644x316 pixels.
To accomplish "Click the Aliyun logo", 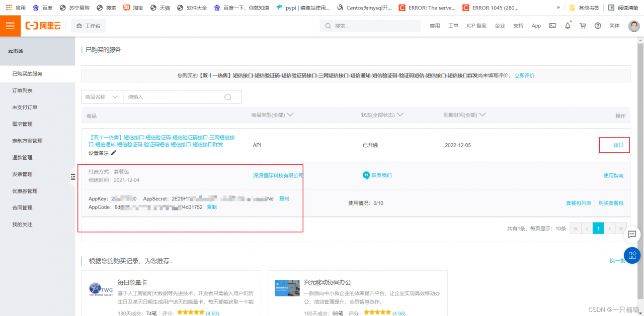I will 43,26.
